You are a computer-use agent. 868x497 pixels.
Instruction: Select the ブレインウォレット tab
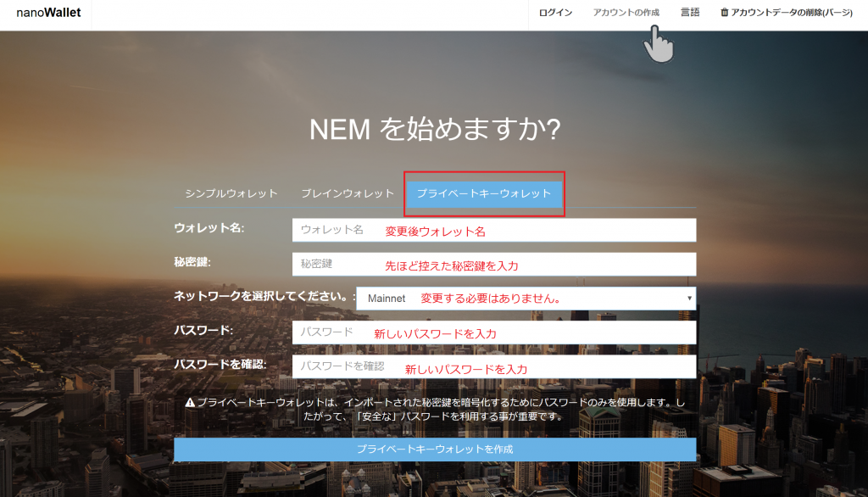tap(347, 193)
